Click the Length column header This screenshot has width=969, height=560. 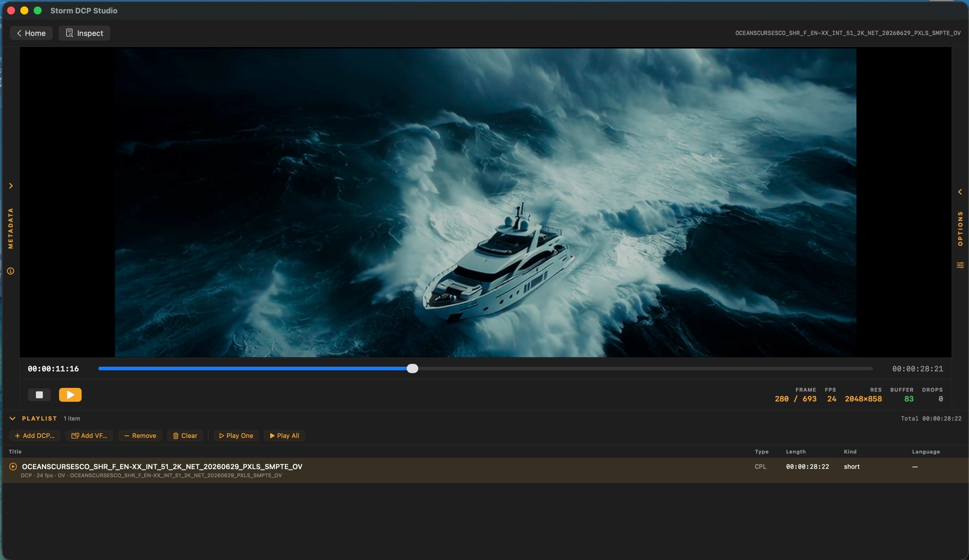(x=796, y=452)
